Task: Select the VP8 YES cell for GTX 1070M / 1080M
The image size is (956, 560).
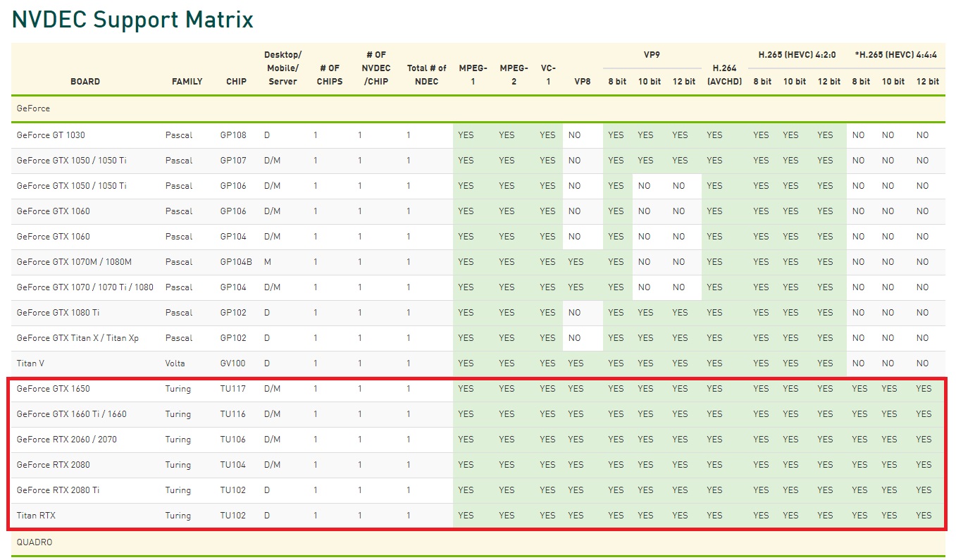Action: click(576, 262)
